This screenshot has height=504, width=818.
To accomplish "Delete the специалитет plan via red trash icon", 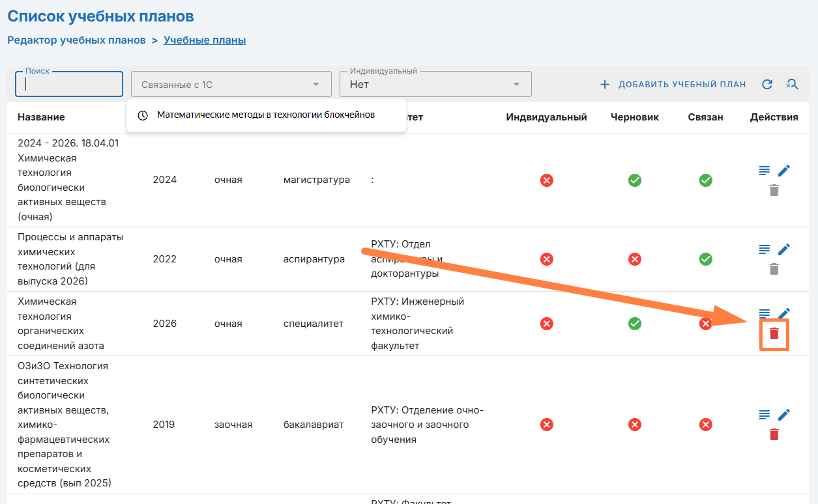I will pyautogui.click(x=774, y=333).
